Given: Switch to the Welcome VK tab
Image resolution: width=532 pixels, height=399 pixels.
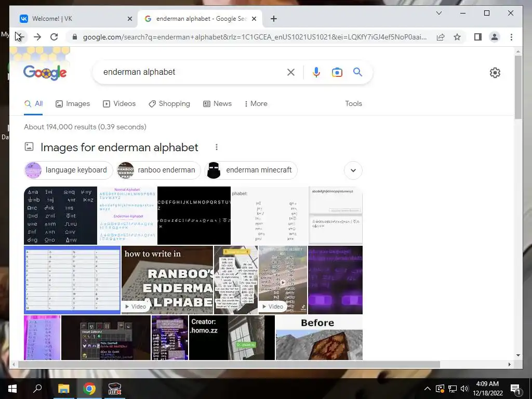Looking at the screenshot, I should point(76,19).
